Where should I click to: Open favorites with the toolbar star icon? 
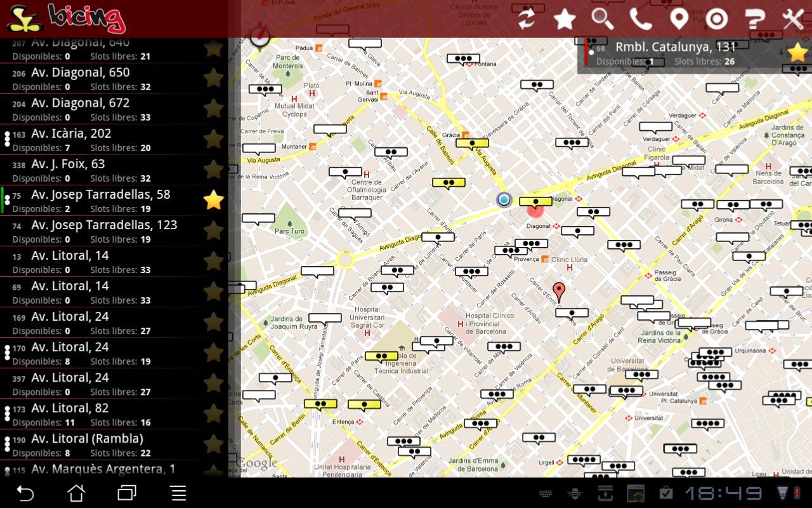(564, 18)
